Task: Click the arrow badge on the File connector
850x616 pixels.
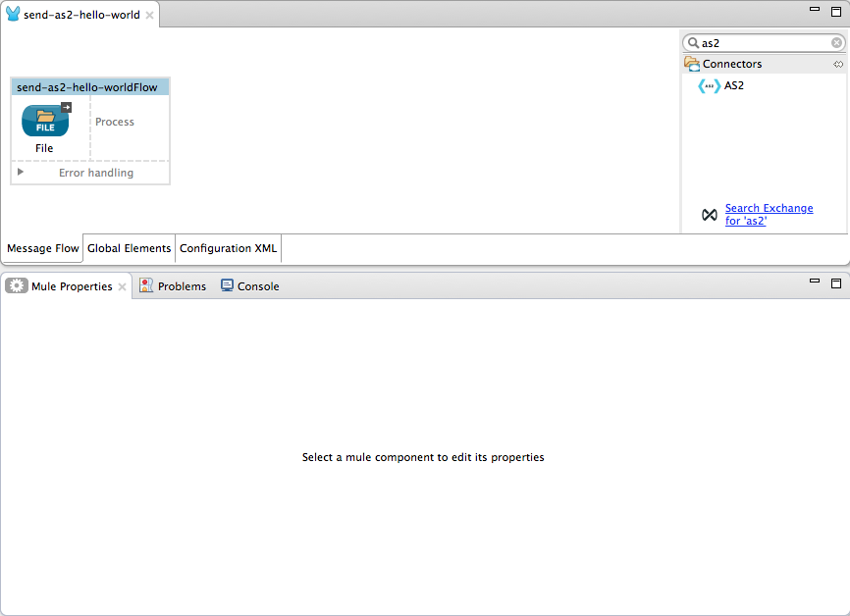Action: click(66, 107)
